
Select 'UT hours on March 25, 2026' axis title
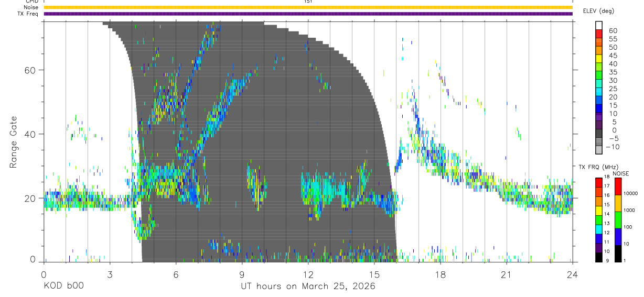pos(308,287)
